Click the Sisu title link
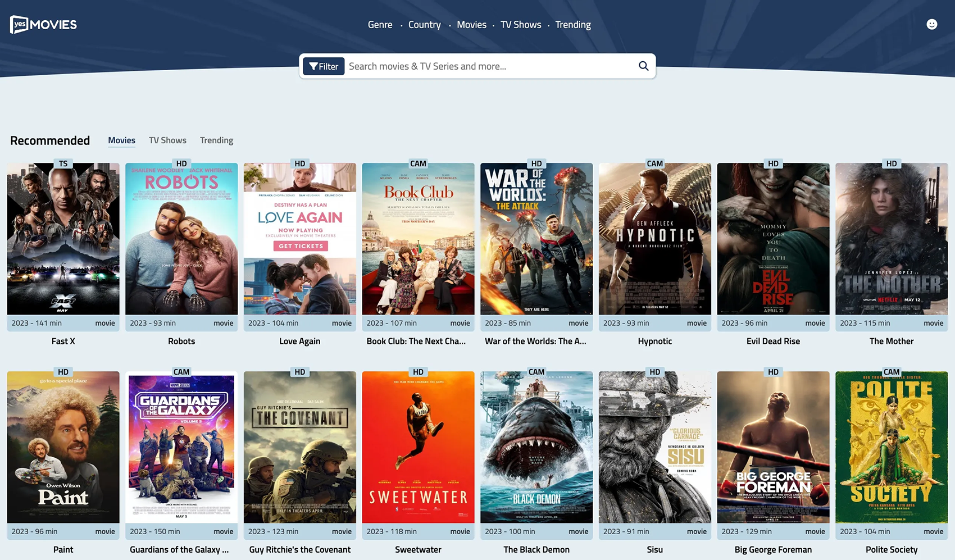The height and width of the screenshot is (560, 955). (x=655, y=549)
